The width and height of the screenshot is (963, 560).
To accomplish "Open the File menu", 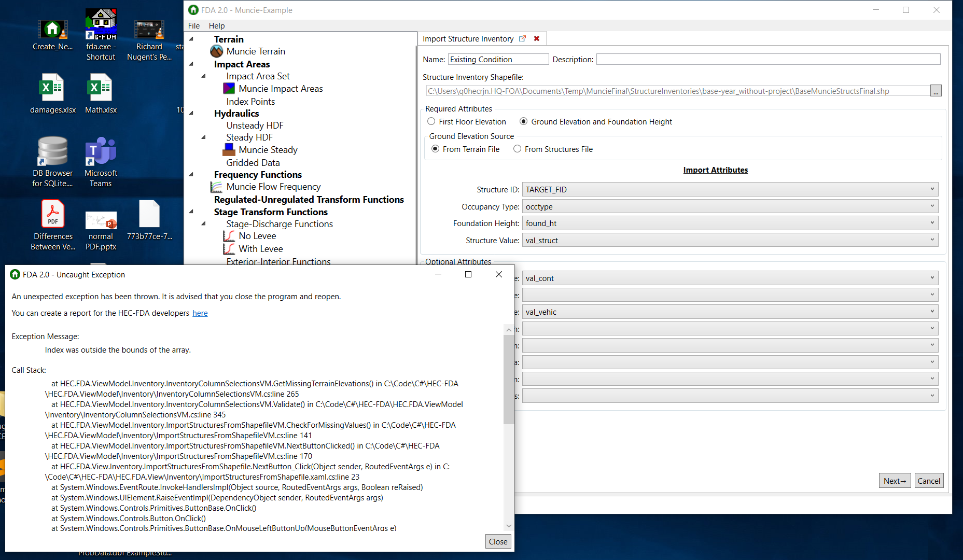I will 193,25.
